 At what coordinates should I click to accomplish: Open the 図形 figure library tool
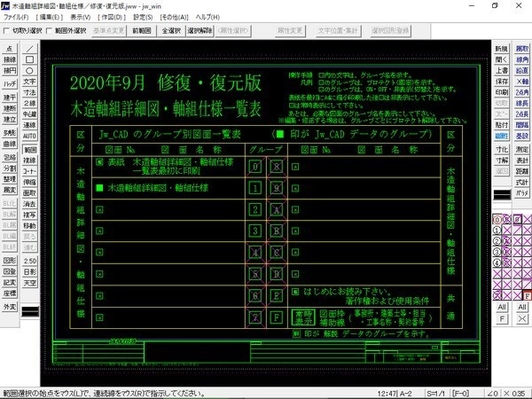[x=10, y=261]
